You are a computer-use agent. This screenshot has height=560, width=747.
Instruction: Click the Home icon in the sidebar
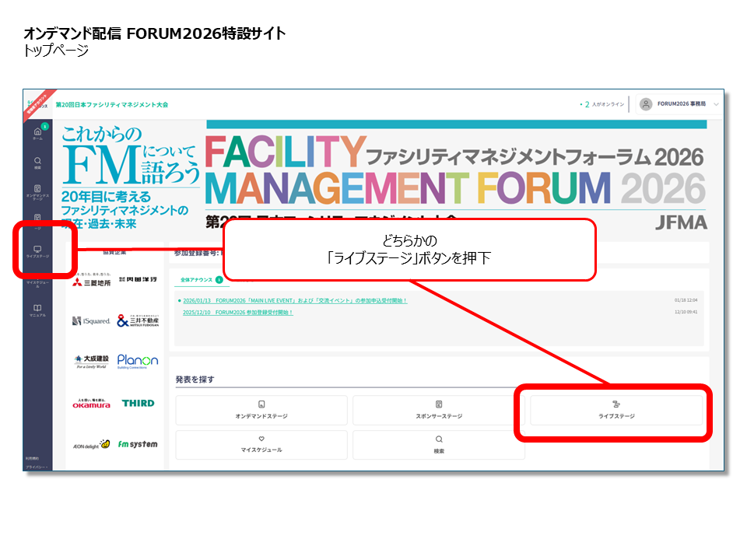[x=37, y=133]
